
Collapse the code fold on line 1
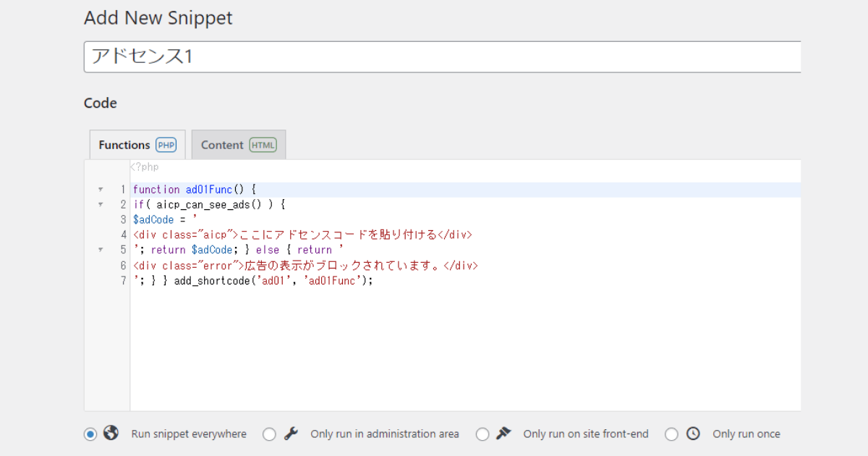click(x=101, y=189)
